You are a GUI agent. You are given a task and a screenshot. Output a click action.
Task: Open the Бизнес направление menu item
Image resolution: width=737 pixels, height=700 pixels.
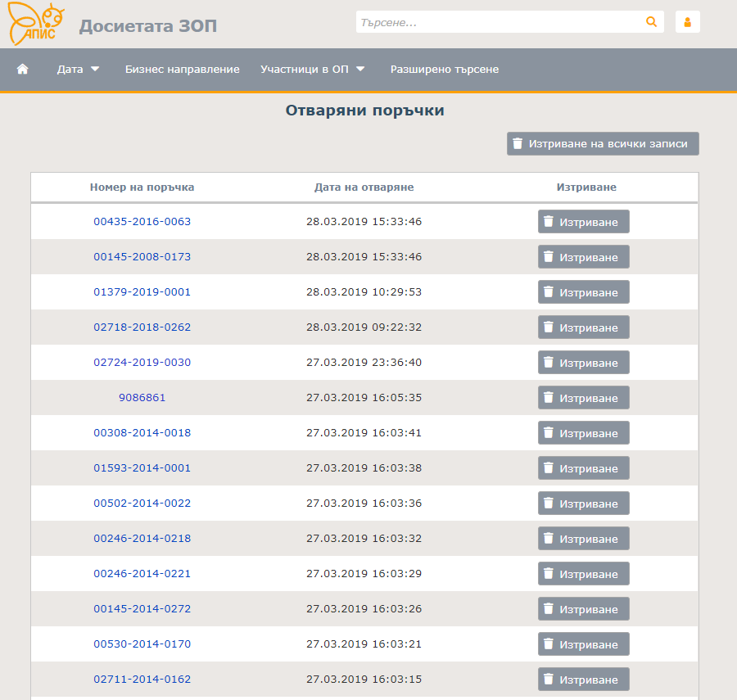click(x=182, y=70)
